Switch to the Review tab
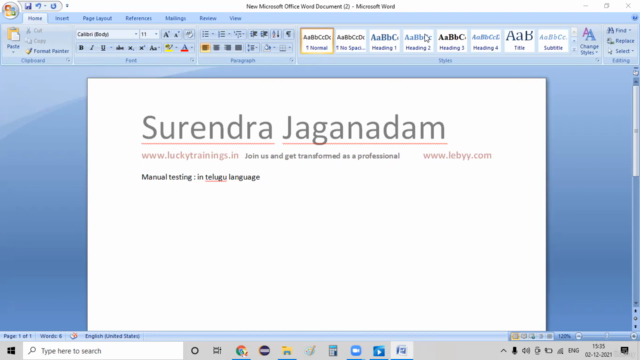Image resolution: width=640 pixels, height=360 pixels. tap(208, 18)
